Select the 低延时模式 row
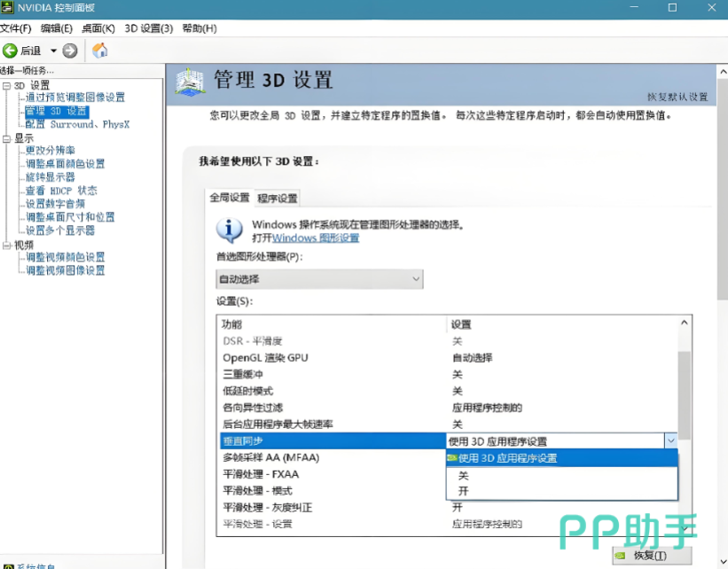728x569 pixels. point(448,391)
